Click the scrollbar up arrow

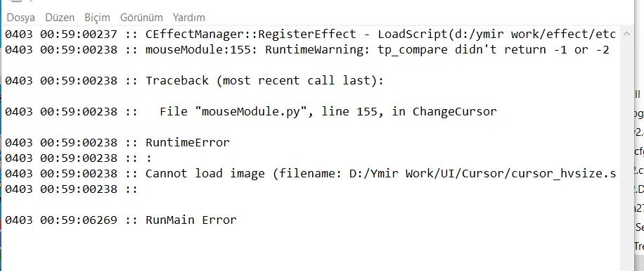pos(626,34)
